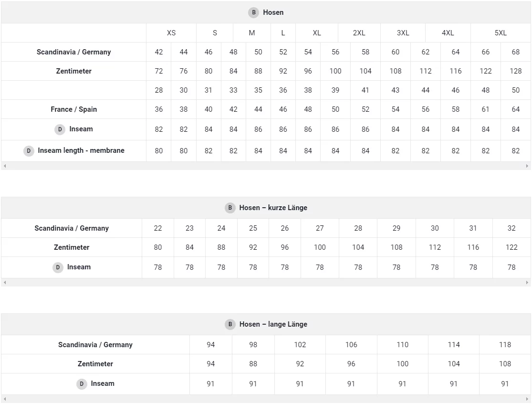Click the B badge beside the first Hosen title

(253, 12)
